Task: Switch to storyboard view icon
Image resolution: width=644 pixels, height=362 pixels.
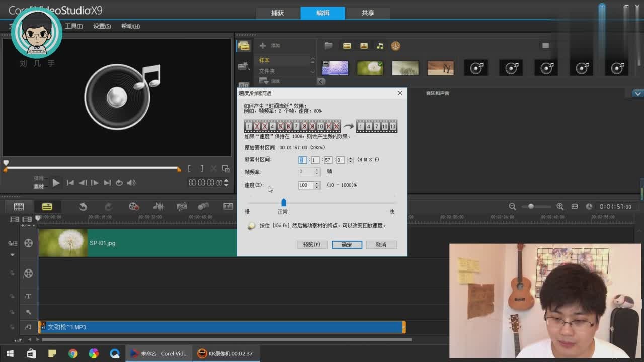Action: [x=19, y=206]
